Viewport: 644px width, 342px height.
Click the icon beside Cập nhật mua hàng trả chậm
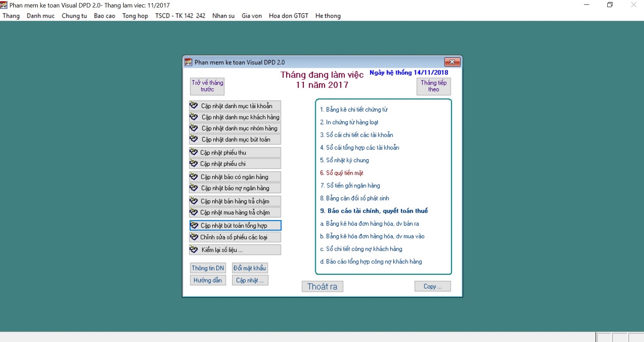(x=194, y=212)
